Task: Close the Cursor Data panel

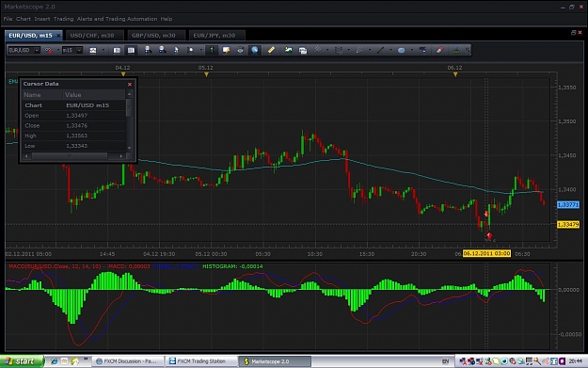Action: click(x=130, y=85)
